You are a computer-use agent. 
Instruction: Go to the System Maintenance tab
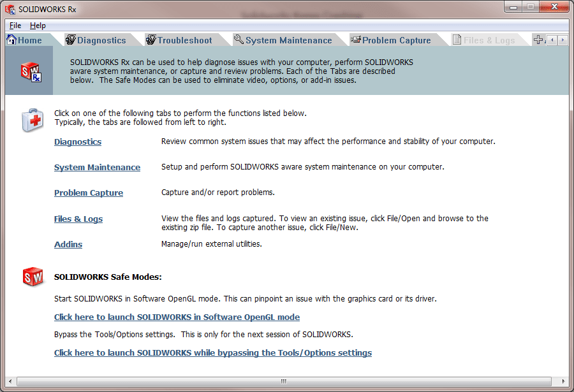coord(283,40)
